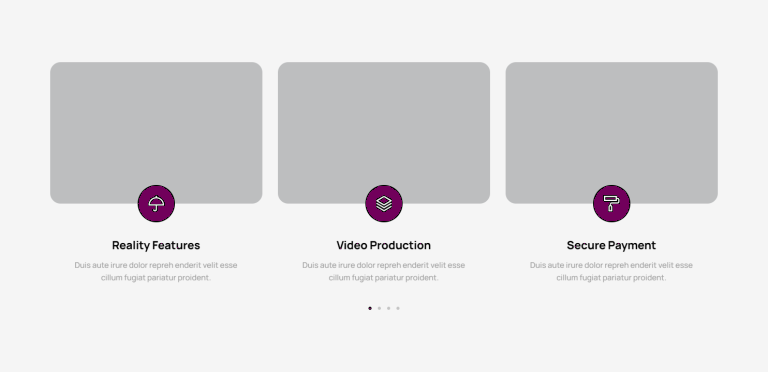Viewport: 768px width, 372px height.
Task: Open the Secure Payment heading link
Action: coord(611,245)
